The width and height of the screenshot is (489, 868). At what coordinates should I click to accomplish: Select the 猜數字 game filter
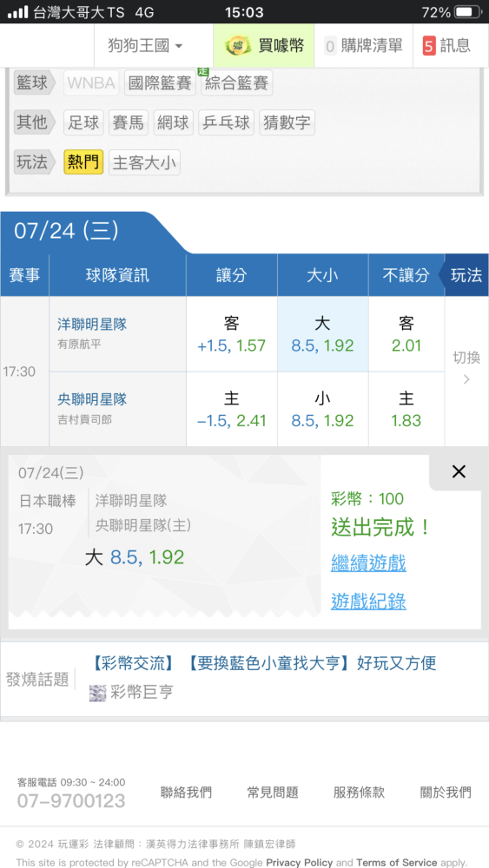pyautogui.click(x=287, y=122)
